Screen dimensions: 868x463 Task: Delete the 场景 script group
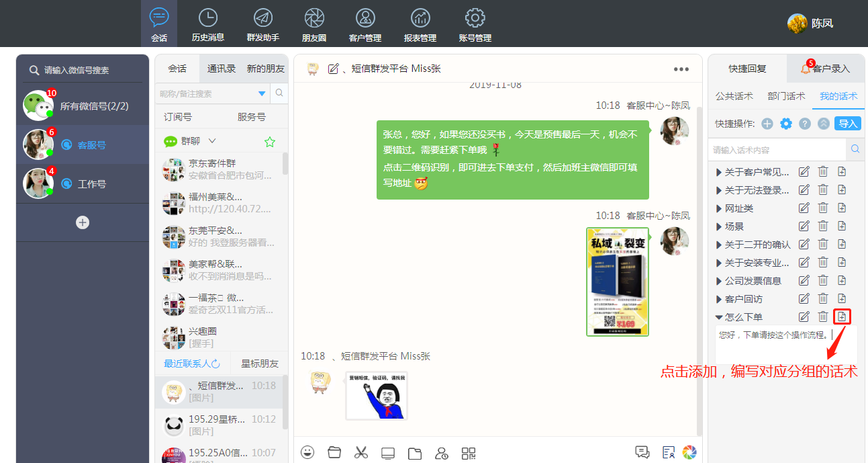(x=823, y=226)
